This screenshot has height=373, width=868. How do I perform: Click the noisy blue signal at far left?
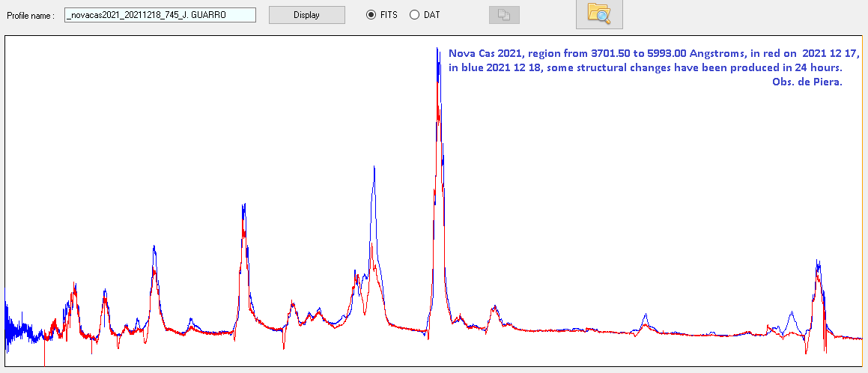coord(19,330)
